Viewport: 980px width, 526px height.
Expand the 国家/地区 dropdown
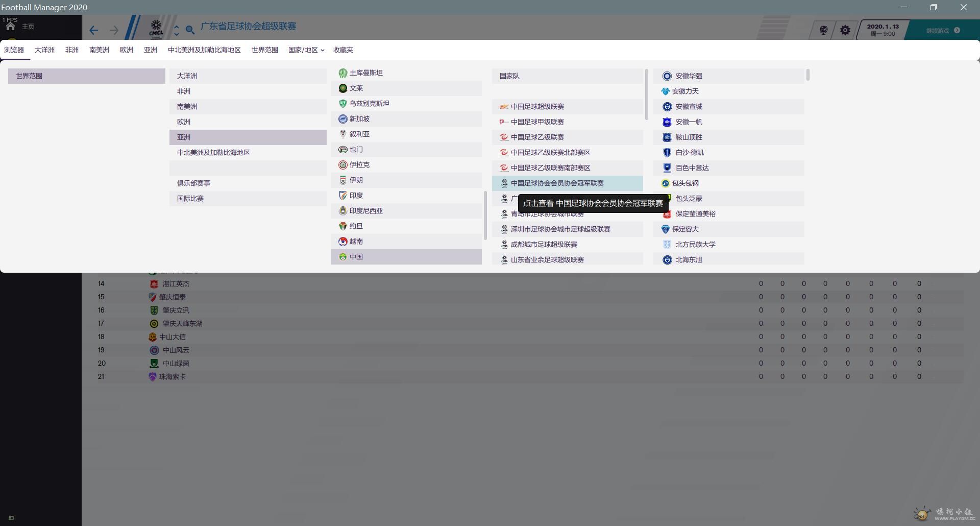[x=306, y=50]
